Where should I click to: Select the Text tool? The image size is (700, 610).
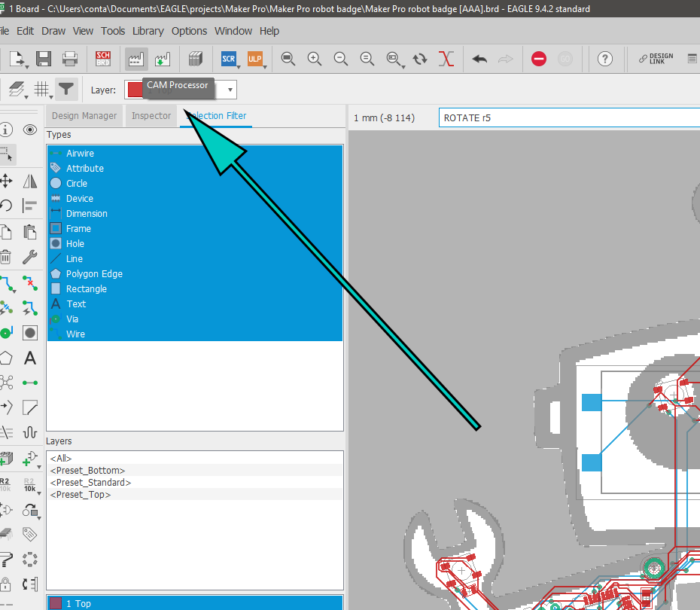[30, 358]
